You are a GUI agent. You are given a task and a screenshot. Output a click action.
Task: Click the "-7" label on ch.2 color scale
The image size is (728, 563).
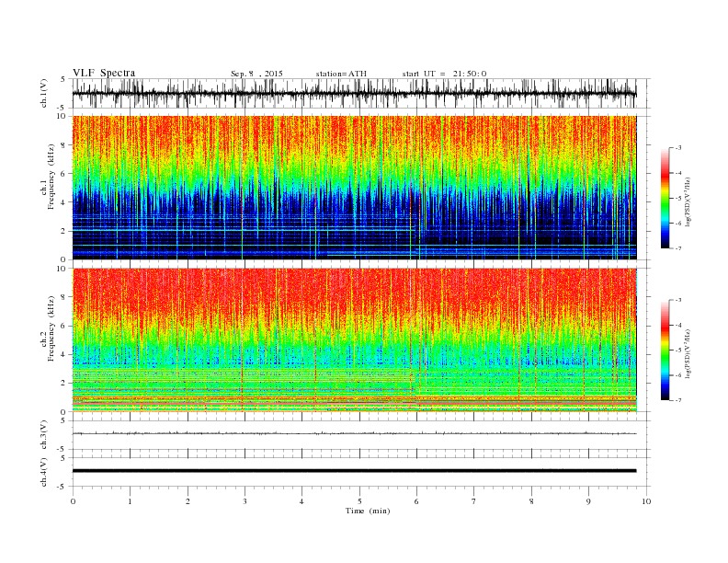point(677,400)
